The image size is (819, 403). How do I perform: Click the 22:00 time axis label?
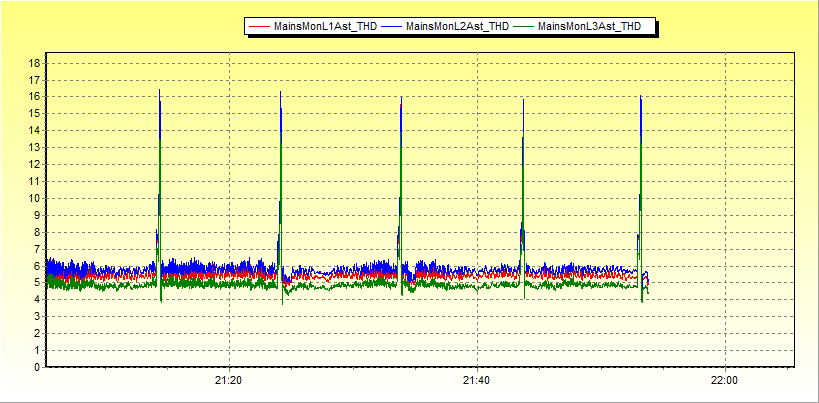pos(724,381)
